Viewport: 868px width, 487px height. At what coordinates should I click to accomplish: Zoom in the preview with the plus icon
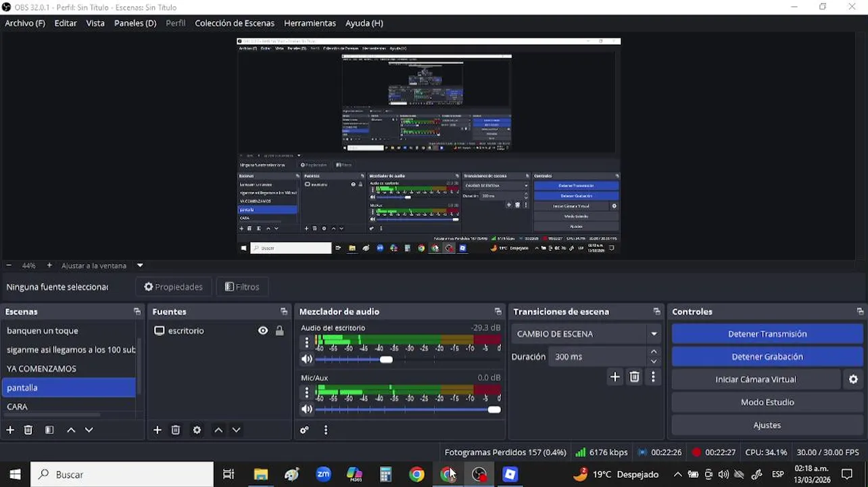point(49,266)
